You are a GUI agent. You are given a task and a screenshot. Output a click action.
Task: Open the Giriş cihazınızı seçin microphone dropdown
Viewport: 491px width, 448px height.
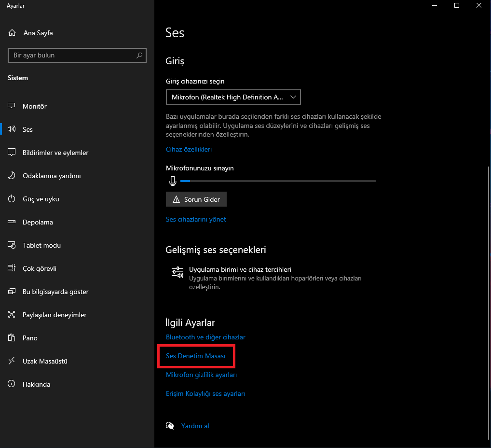[233, 97]
